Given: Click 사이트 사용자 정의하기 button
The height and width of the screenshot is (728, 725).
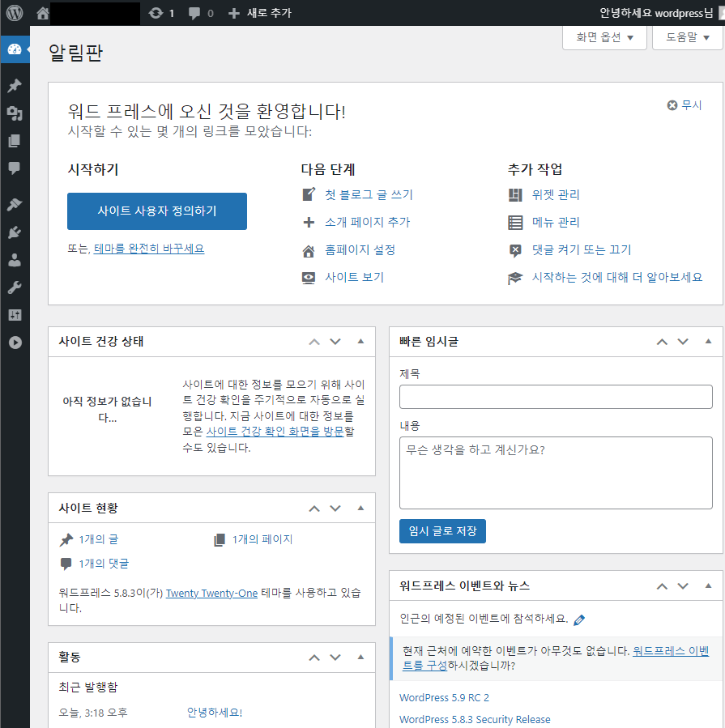Looking at the screenshot, I should (157, 211).
